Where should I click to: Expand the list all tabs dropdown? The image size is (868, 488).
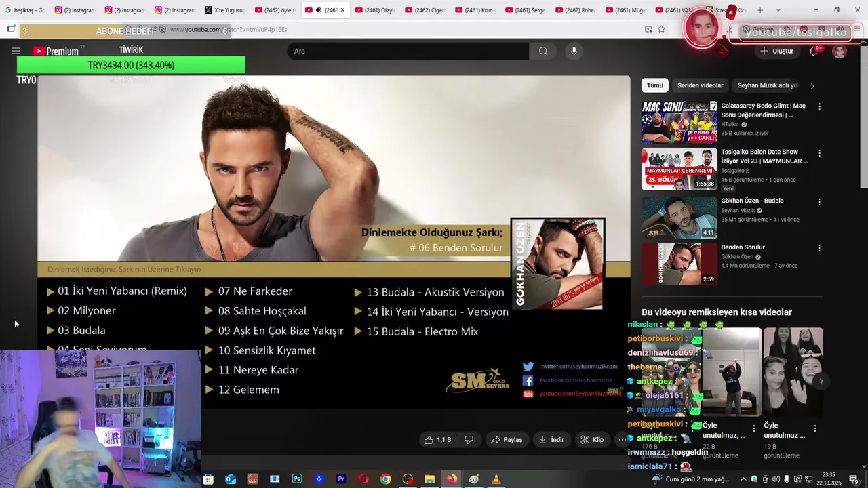click(x=778, y=10)
